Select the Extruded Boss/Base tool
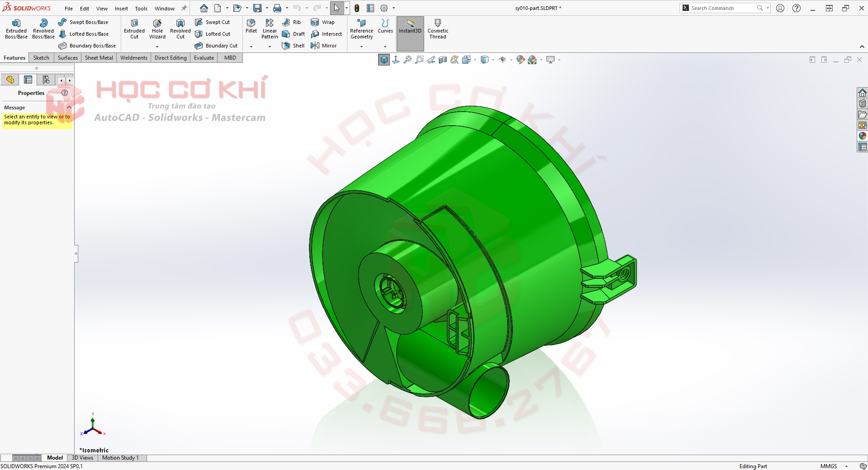Screen dimensions: 868x470 coord(16,29)
